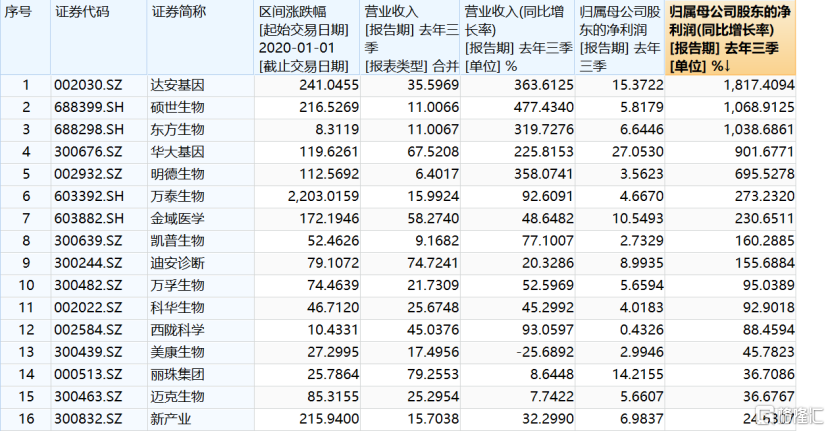Viewport: 830px width, 432px height.
Task: Click stock name 达安基因
Action: [177, 85]
